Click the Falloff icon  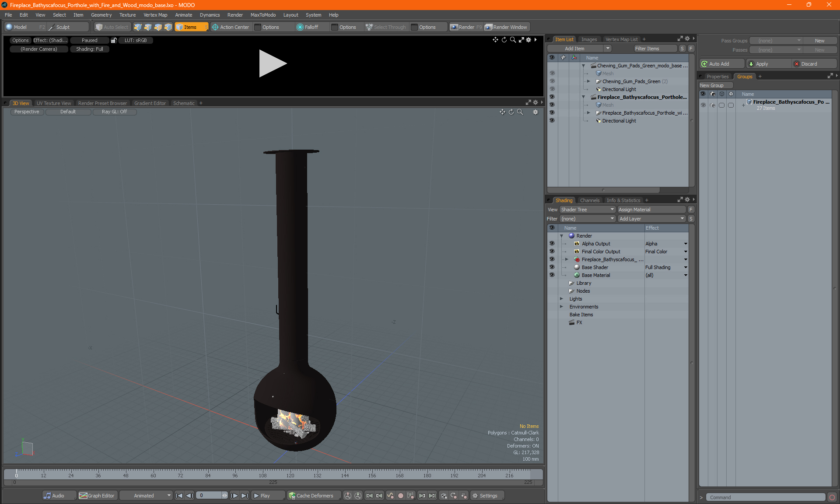(x=300, y=27)
